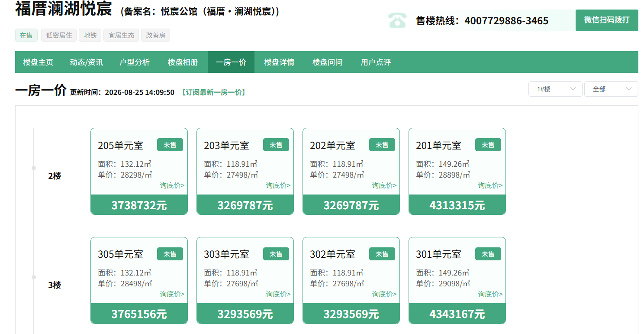Click the 宜居生态 tag
The image size is (644, 334).
click(121, 35)
